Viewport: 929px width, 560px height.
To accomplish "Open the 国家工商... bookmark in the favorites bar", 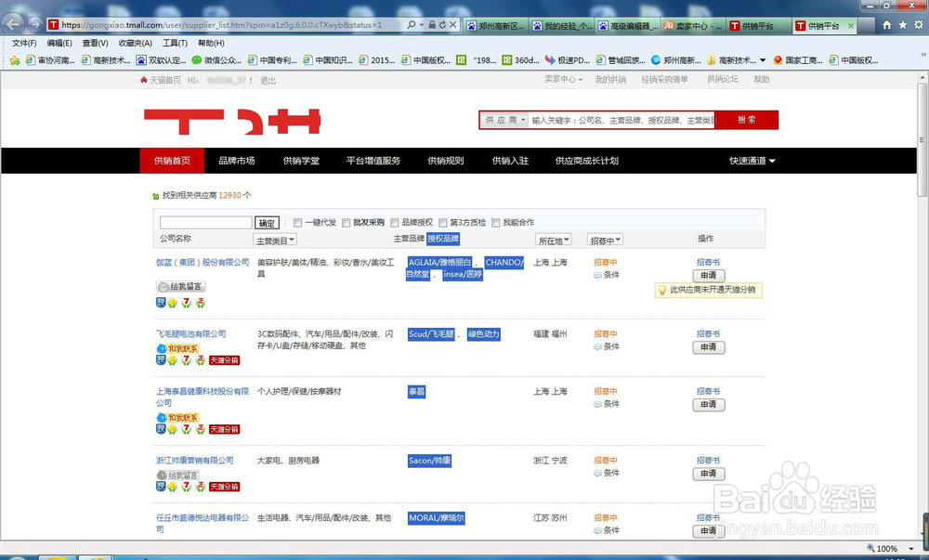I will (x=798, y=60).
